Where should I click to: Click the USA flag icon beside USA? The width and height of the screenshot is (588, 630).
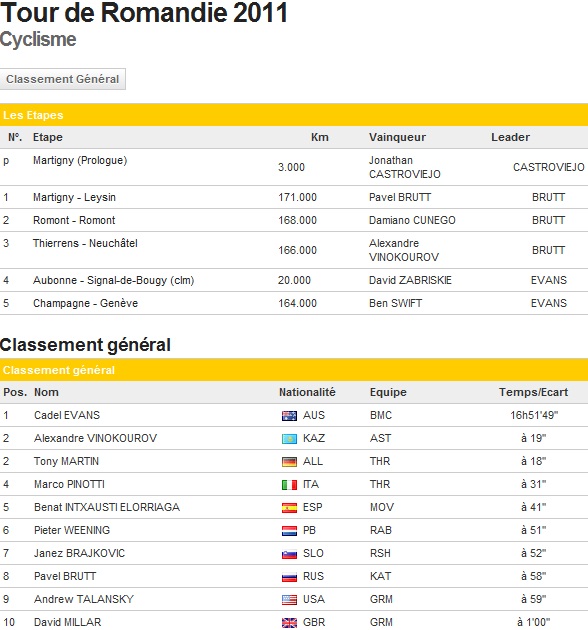289,600
